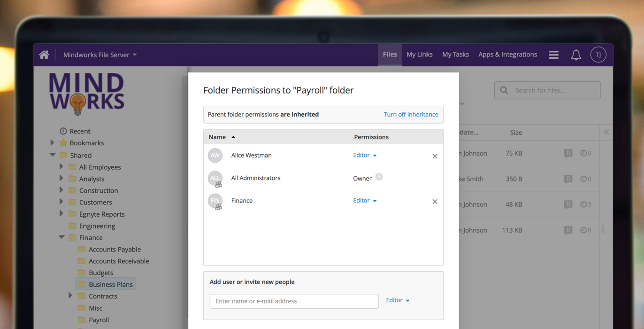Open Finance group's Editor permission dropdown
Screen dimensions: 644x329
pos(365,201)
